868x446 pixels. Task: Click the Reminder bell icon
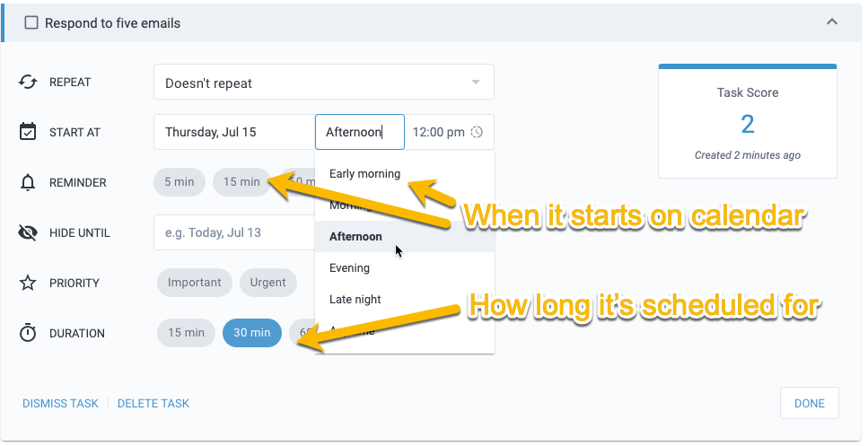pos(28,182)
